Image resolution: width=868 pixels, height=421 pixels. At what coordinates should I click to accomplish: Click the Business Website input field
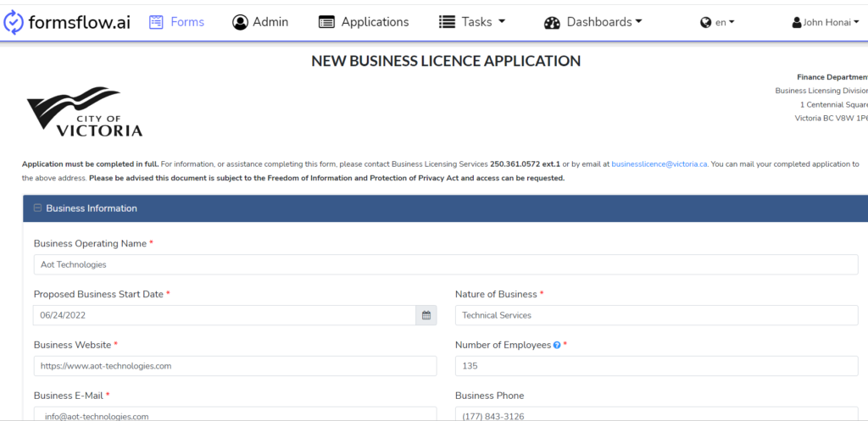tap(235, 366)
